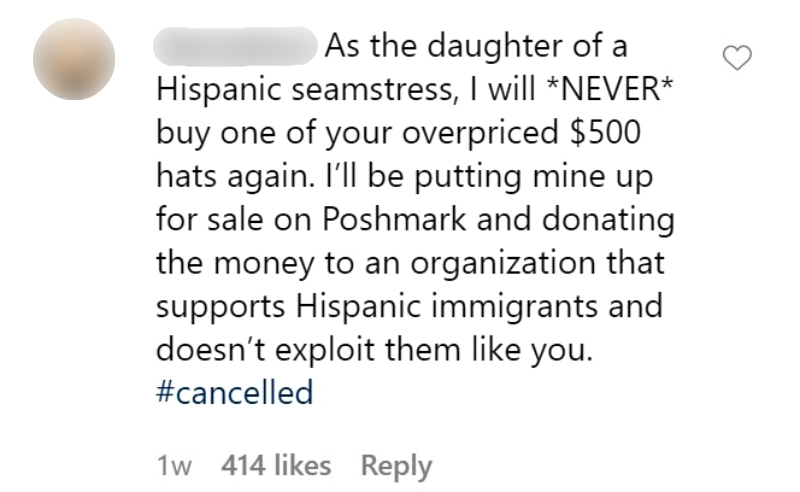The height and width of the screenshot is (492, 800).
Task: Like the comment with the heart icon
Action: pyautogui.click(x=737, y=58)
